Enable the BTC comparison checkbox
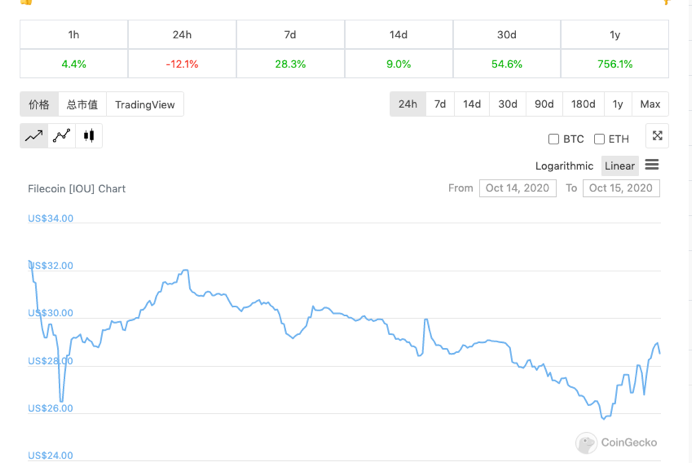Screen dimensions: 692x463 pyautogui.click(x=553, y=139)
